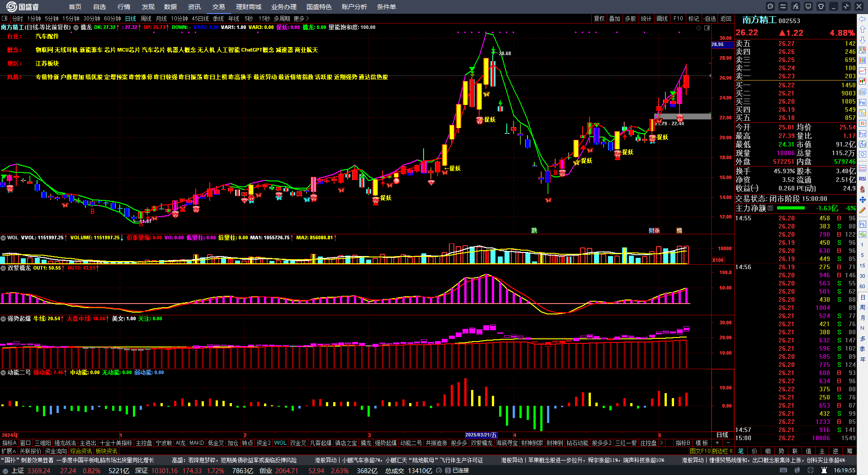This screenshot has height=475, width=868.
Task: Toggle 周 period in right sidebar
Action: point(863,308)
